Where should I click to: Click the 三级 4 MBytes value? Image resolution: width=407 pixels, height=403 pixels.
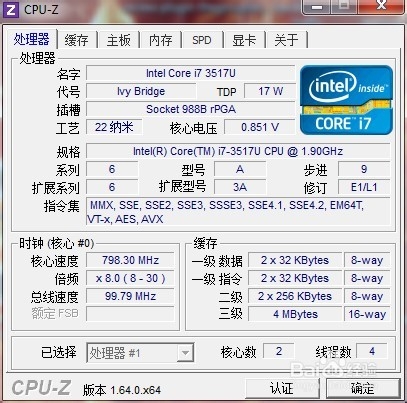coord(295,314)
